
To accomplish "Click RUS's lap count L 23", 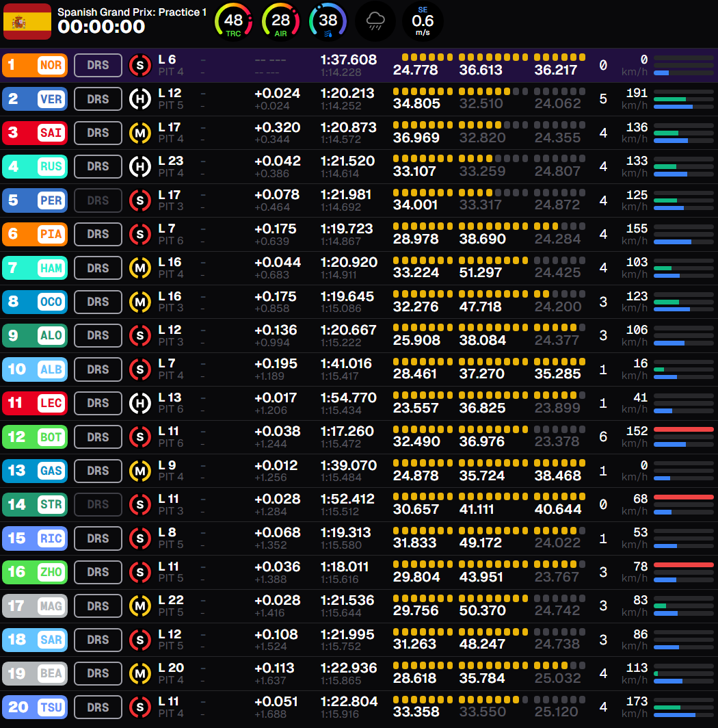I will (x=170, y=161).
